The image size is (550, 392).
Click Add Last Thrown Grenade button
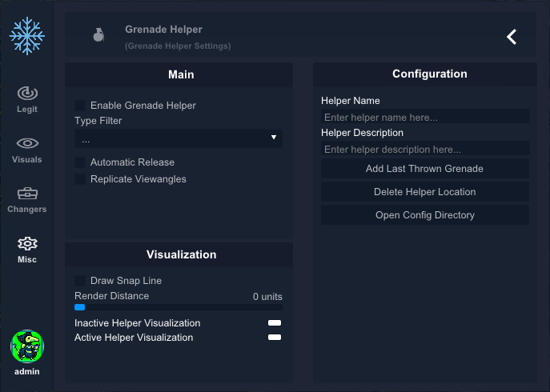tap(425, 169)
